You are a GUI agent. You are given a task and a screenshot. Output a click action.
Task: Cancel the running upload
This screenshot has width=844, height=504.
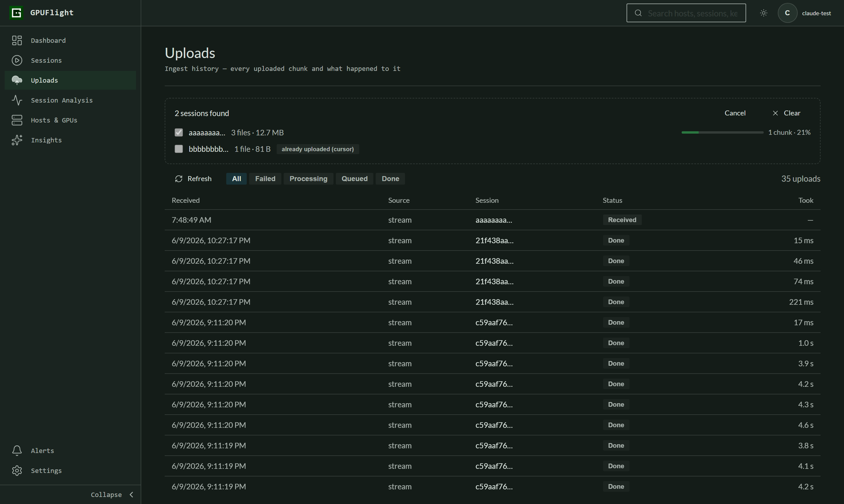click(x=735, y=113)
